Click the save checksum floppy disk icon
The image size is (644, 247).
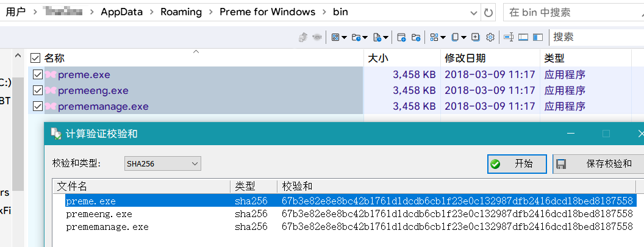click(x=562, y=163)
